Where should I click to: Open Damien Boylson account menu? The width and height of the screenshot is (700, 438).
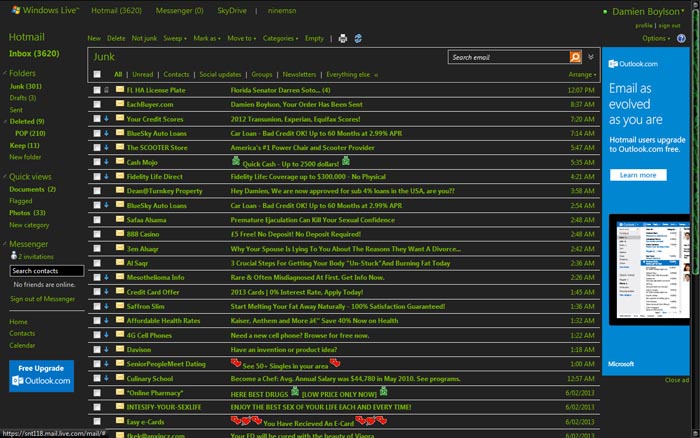pos(648,12)
